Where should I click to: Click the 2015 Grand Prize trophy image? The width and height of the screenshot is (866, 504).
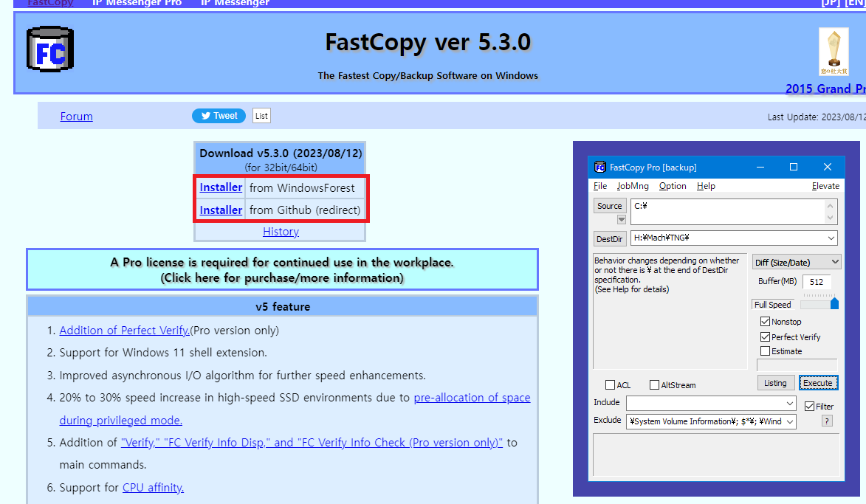tap(834, 52)
